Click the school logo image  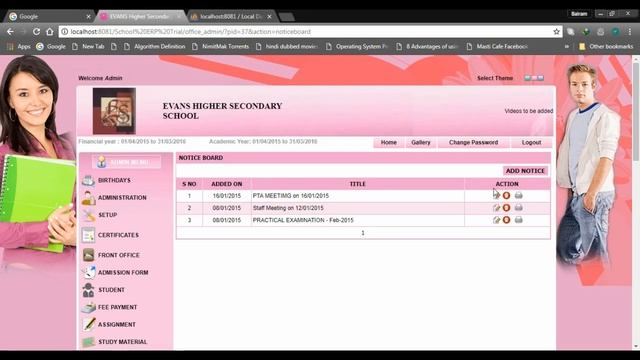click(x=114, y=111)
